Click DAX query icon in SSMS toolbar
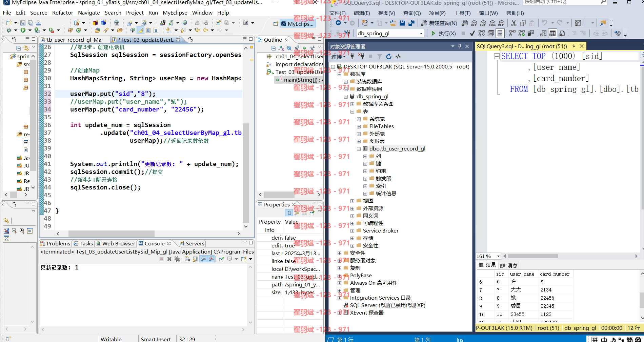Screen dimensions: 644x342 coord(501,23)
